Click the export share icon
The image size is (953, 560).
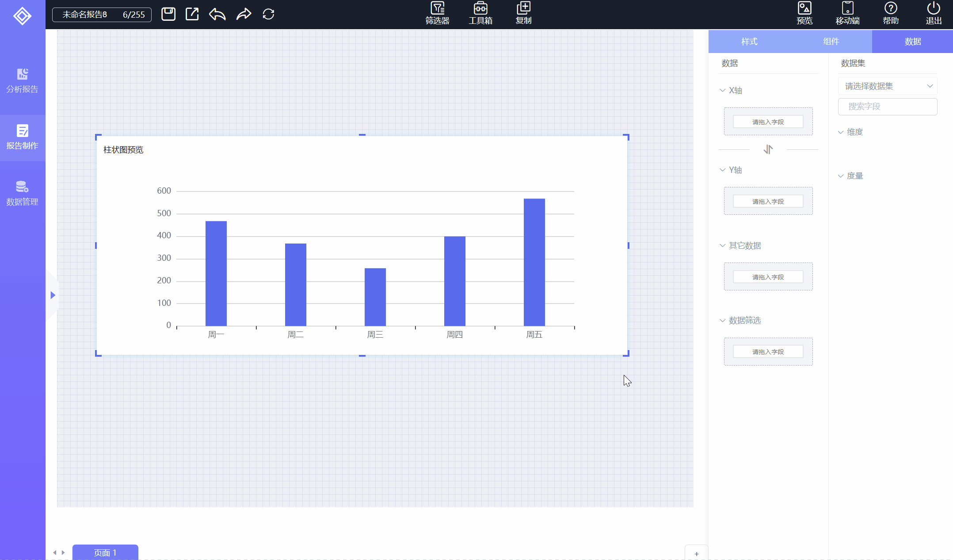192,14
